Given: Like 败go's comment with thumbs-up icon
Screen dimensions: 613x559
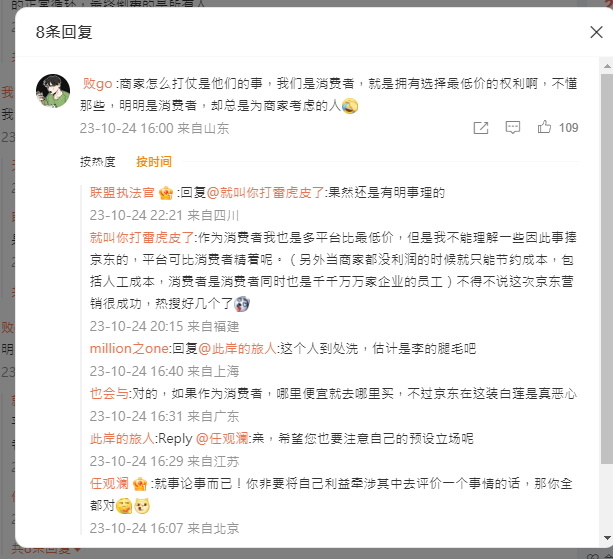Looking at the screenshot, I should (544, 127).
